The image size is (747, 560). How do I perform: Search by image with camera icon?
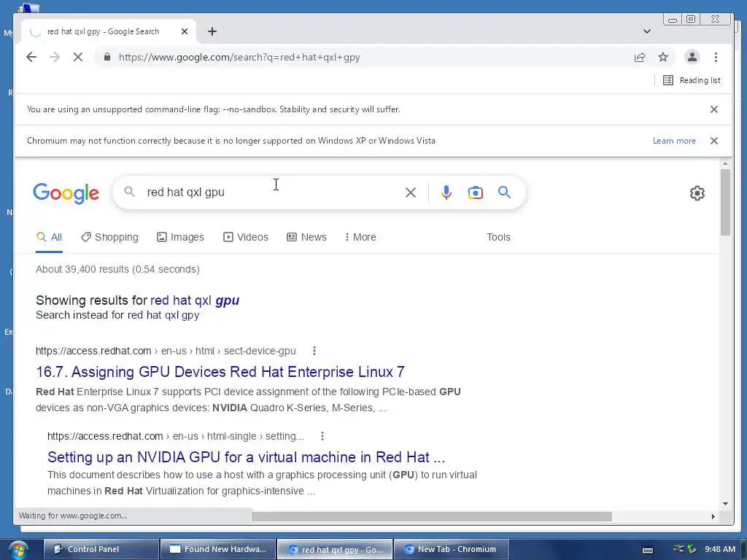(475, 192)
